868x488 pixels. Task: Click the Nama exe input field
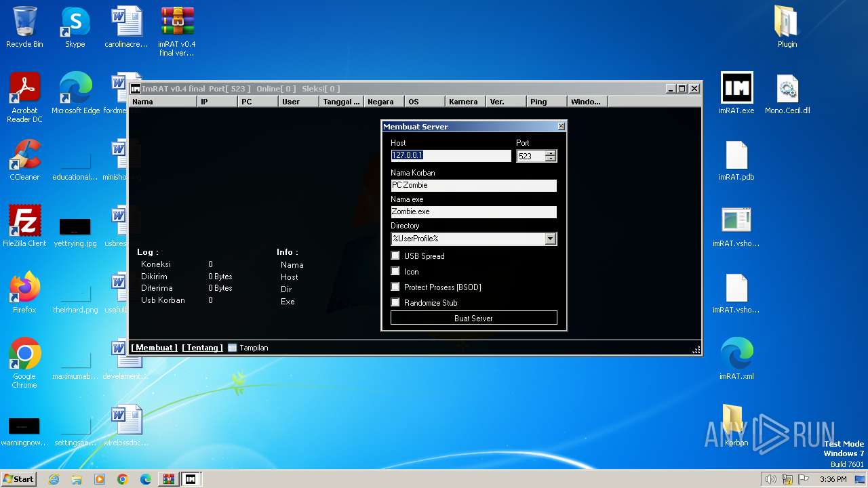tap(473, 211)
